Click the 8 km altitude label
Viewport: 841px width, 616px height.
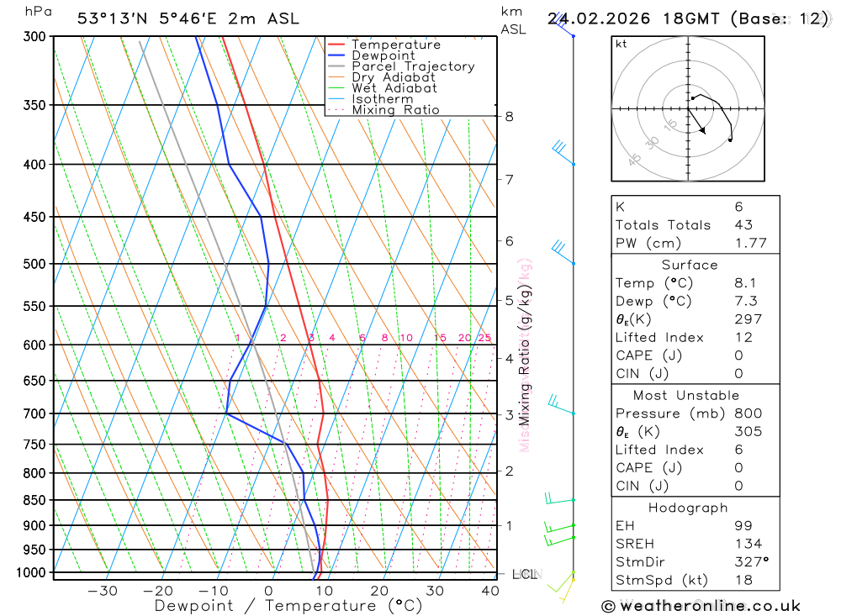click(x=509, y=116)
